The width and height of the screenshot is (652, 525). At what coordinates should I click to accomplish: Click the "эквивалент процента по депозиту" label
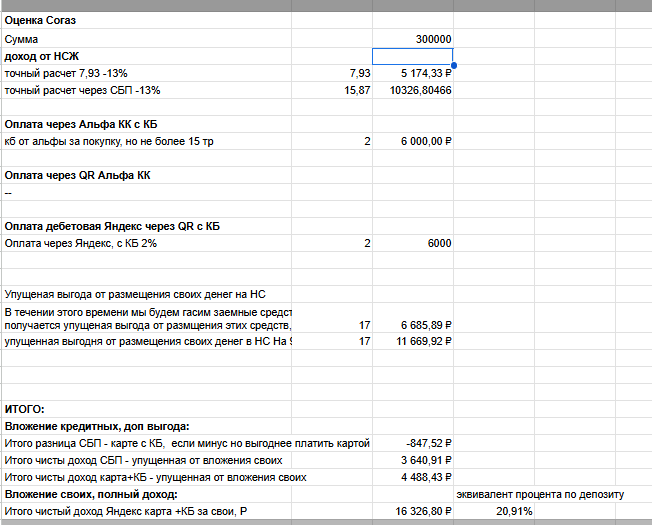(x=540, y=495)
